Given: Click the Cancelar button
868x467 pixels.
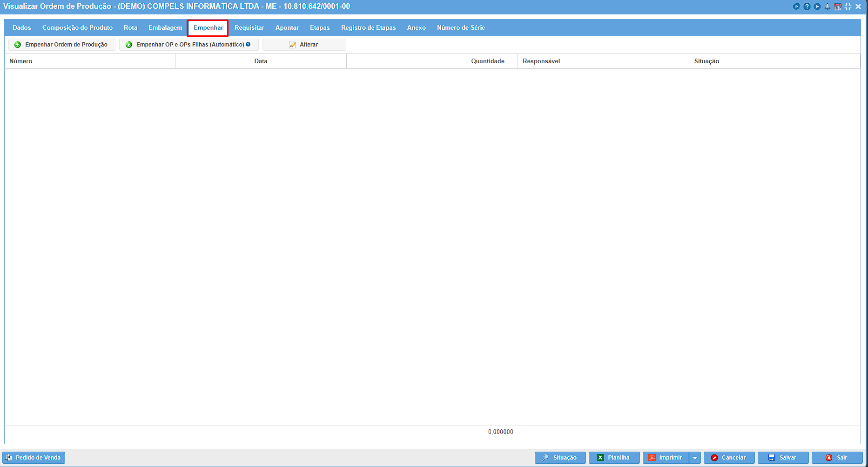Looking at the screenshot, I should point(729,458).
